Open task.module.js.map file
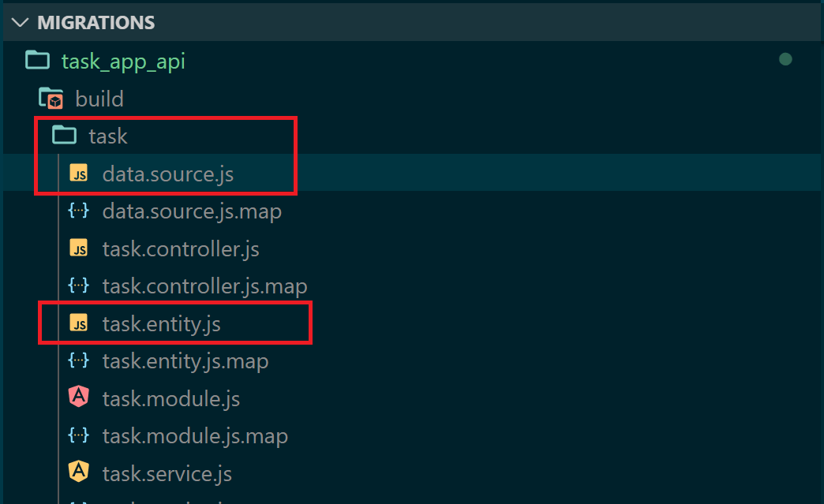The image size is (824, 504). (x=196, y=437)
